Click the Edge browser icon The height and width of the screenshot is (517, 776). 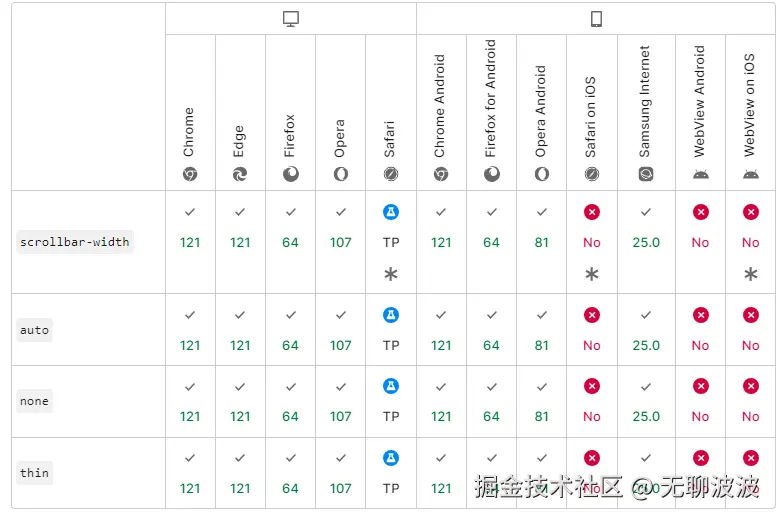tap(240, 174)
